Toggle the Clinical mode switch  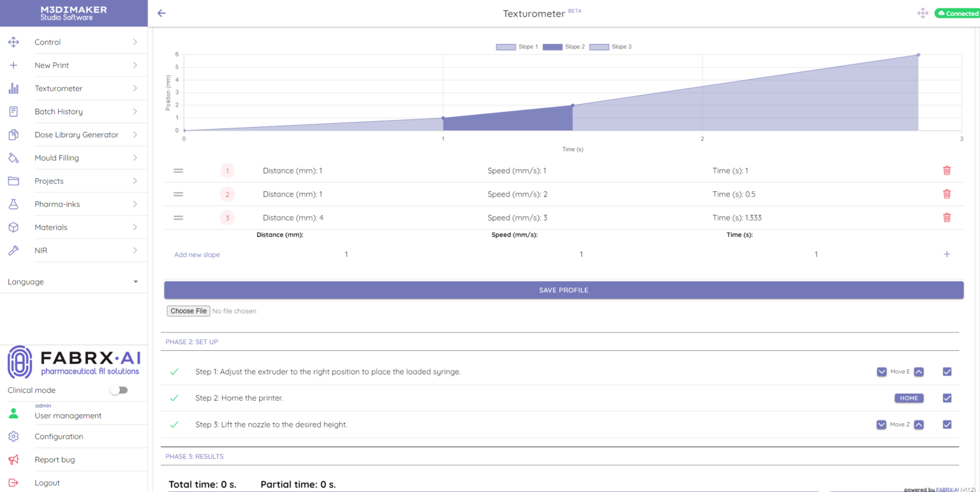tap(119, 390)
